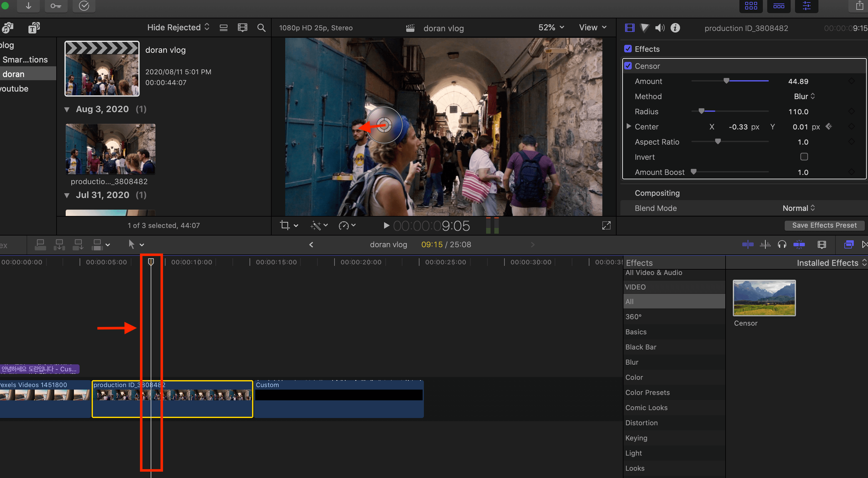Screen dimensions: 868x478
Task: Click the import media arrow button
Action: click(29, 6)
